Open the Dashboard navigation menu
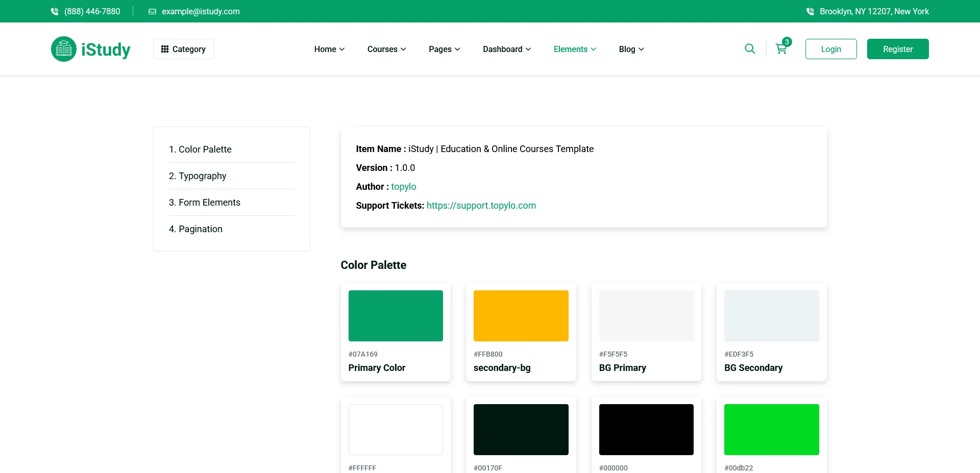This screenshot has height=473, width=980. coord(507,49)
